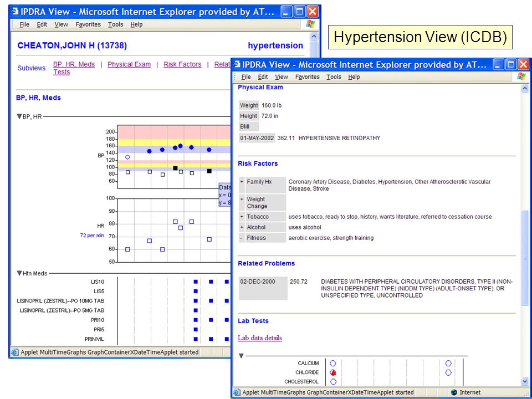
Task: Collapse the lab tests graph triangle
Action: (241, 356)
